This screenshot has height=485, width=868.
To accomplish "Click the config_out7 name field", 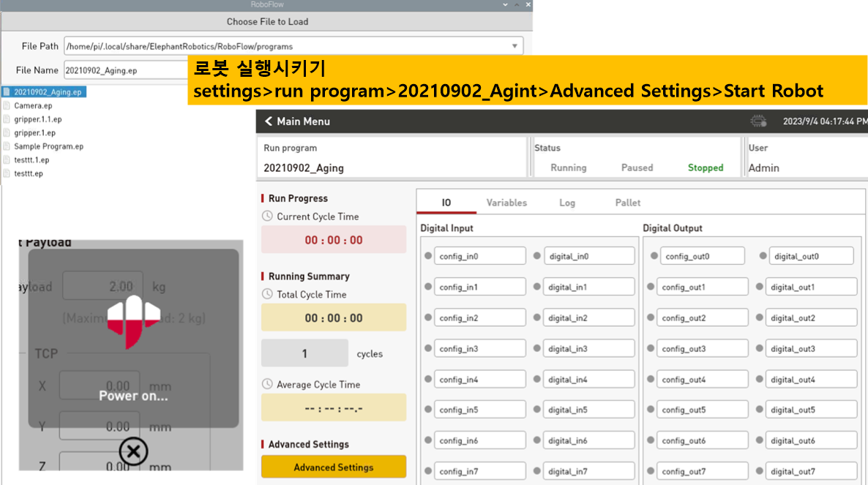I will [x=702, y=471].
